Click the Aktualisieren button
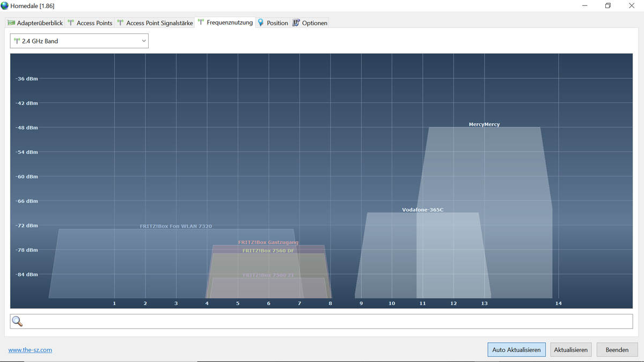 coord(570,350)
